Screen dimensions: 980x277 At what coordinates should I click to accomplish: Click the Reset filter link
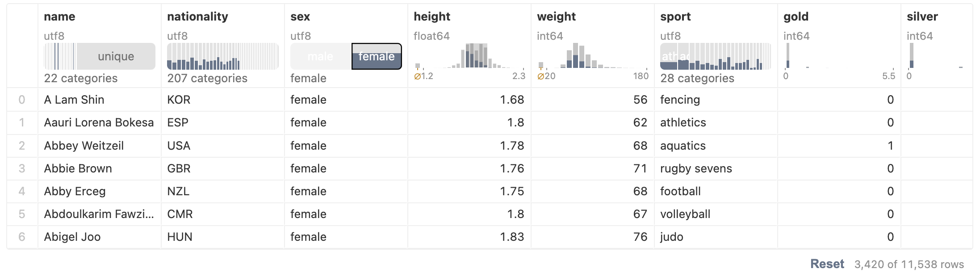pyautogui.click(x=827, y=264)
